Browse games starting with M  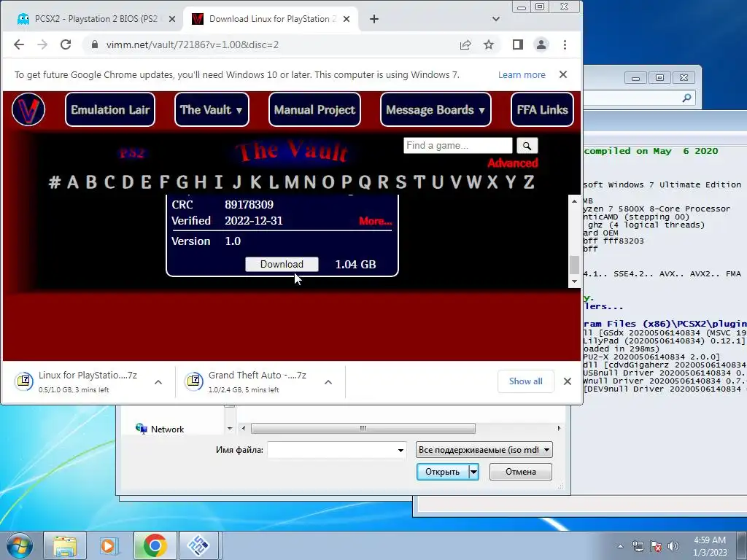click(x=291, y=182)
